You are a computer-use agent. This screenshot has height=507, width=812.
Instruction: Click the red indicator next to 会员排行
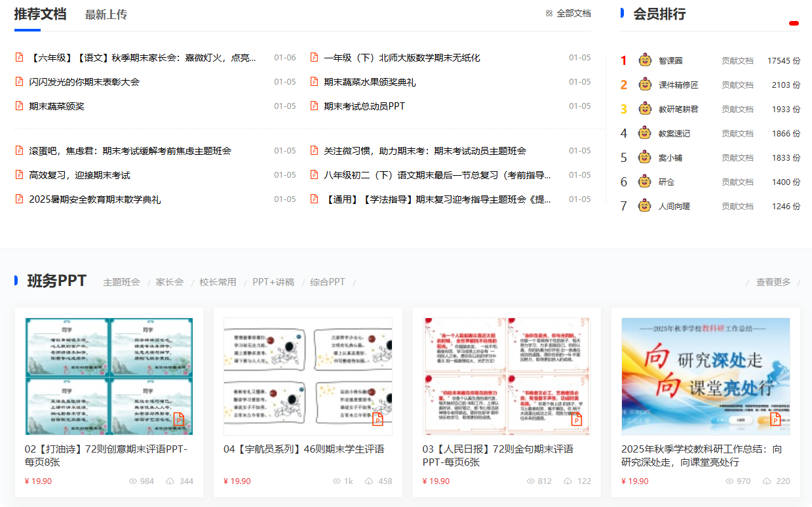click(794, 22)
